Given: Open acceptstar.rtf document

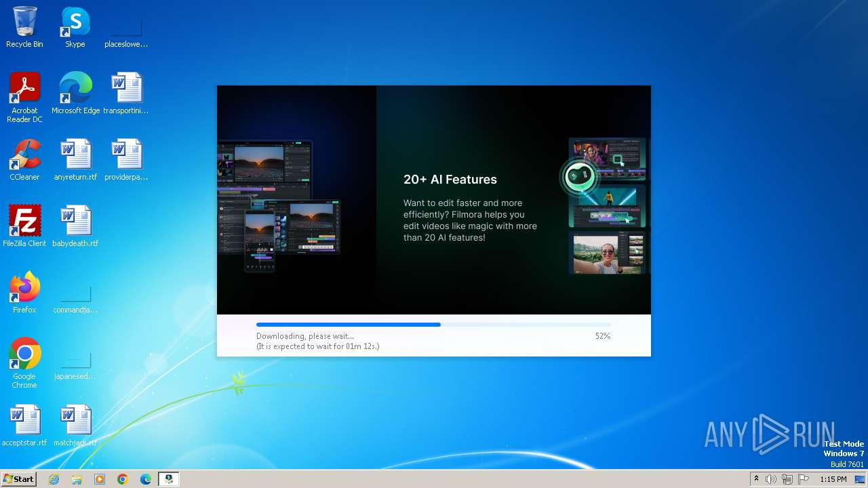Looking at the screenshot, I should tap(24, 425).
